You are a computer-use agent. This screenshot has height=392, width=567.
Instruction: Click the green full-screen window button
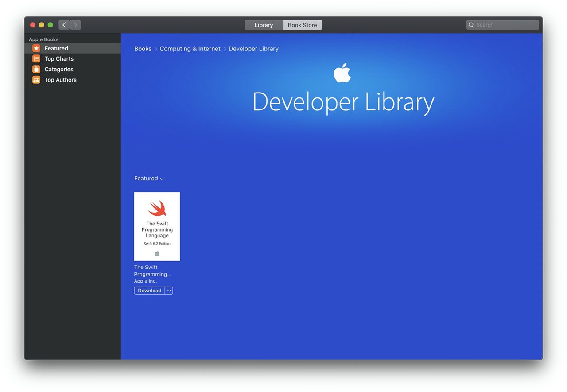pyautogui.click(x=50, y=25)
